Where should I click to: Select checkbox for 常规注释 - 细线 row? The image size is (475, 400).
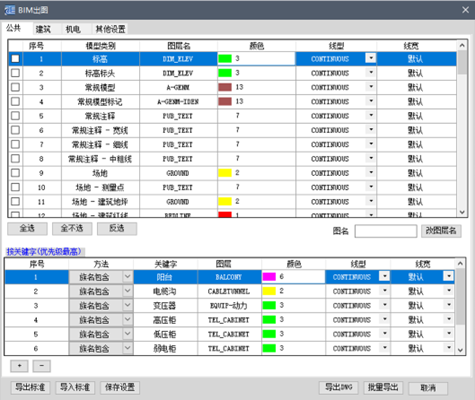click(15, 144)
